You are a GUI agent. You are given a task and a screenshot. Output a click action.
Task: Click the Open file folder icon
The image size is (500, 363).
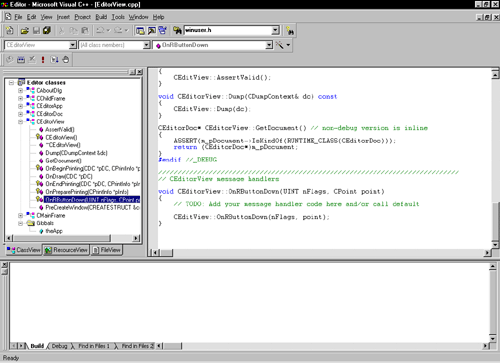tap(24, 31)
